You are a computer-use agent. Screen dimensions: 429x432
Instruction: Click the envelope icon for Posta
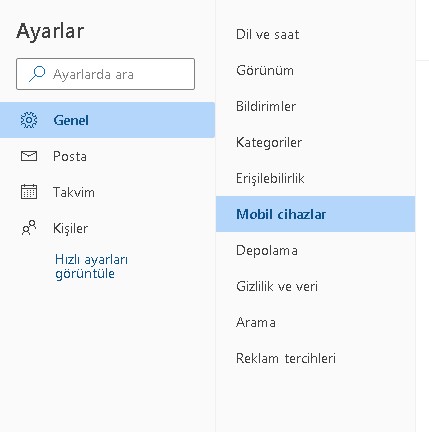click(29, 156)
